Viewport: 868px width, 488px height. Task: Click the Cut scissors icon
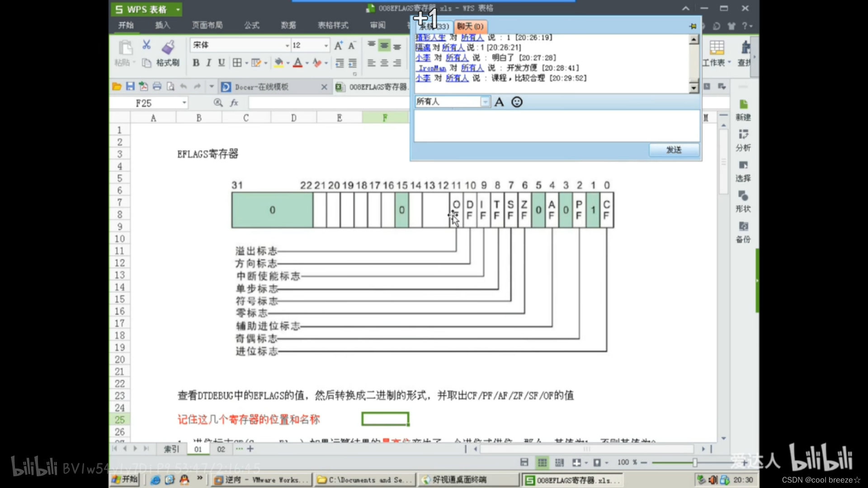click(146, 45)
